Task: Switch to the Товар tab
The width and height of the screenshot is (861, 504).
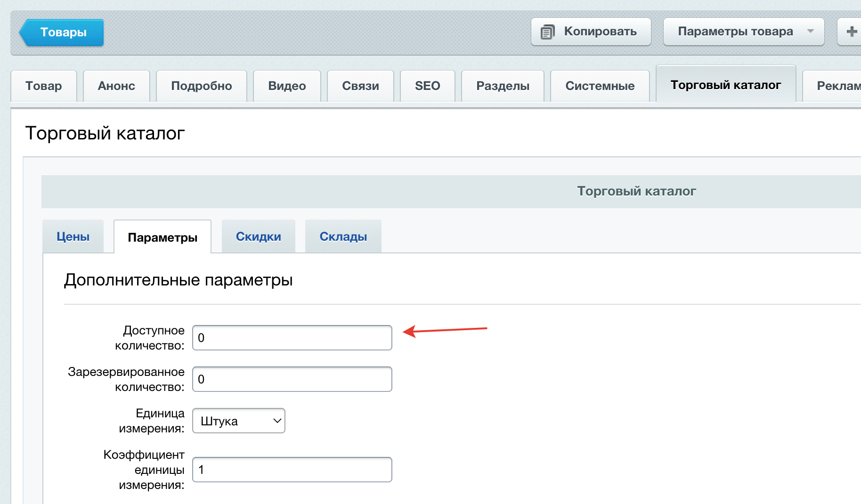Action: coord(44,86)
